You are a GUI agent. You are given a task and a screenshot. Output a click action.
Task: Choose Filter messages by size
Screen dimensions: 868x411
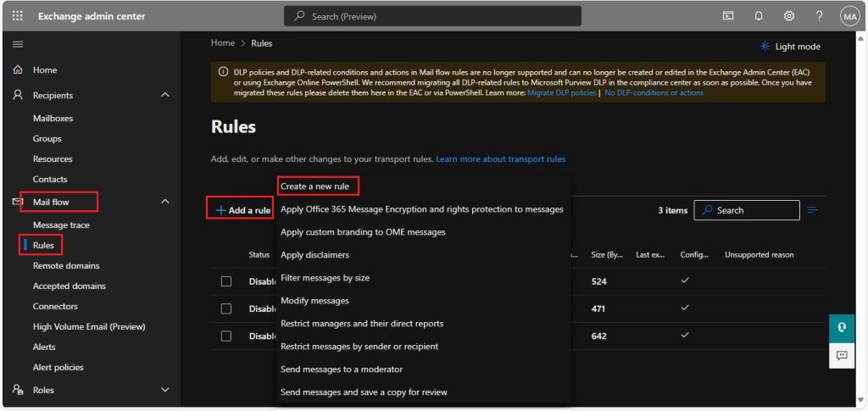point(325,278)
